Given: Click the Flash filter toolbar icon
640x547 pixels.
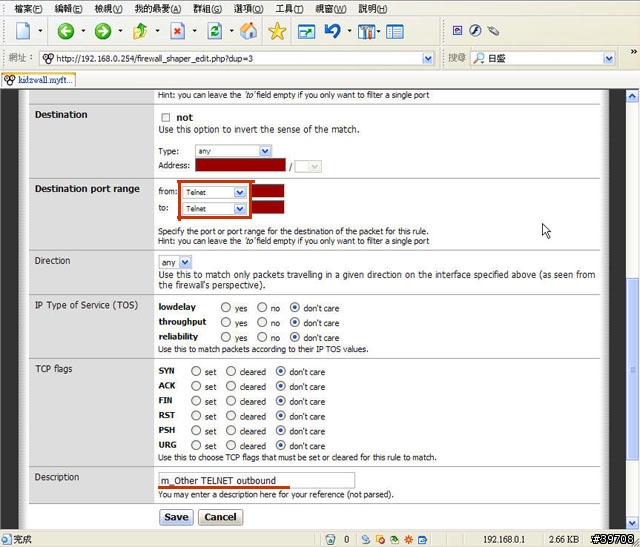Looking at the screenshot, I should coord(475,31).
